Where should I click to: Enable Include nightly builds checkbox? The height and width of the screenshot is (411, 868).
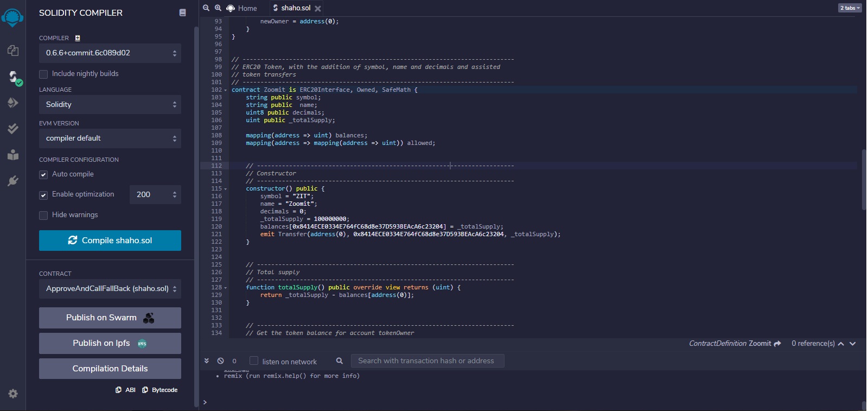pyautogui.click(x=43, y=74)
